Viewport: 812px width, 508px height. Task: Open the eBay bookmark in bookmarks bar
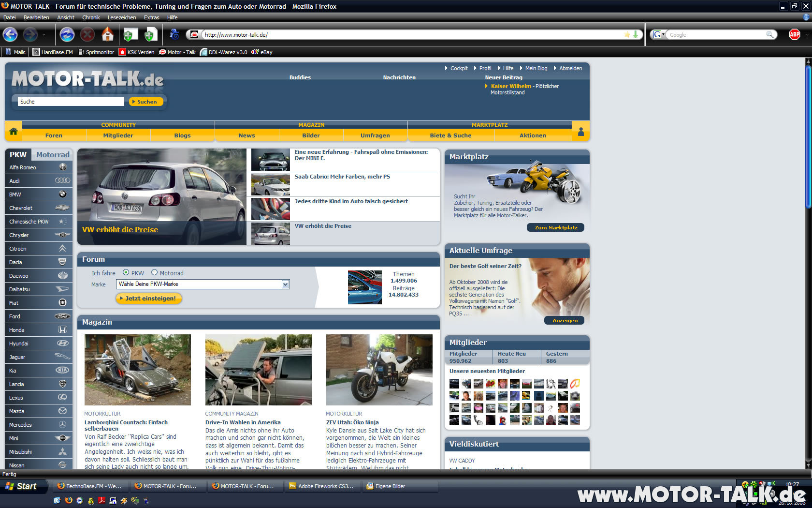tap(262, 52)
